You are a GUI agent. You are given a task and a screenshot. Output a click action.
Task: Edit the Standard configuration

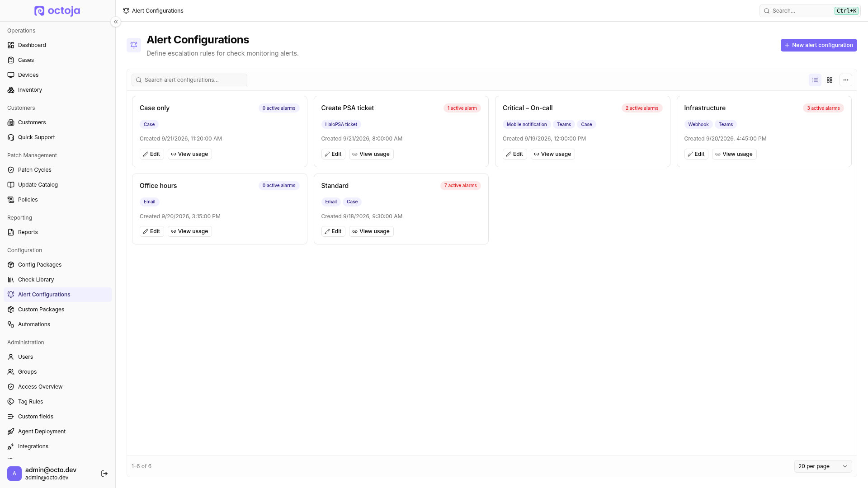coord(333,231)
